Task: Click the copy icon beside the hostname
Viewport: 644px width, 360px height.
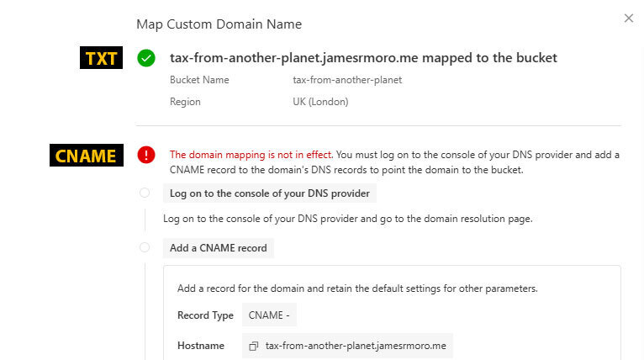Action: (x=254, y=346)
